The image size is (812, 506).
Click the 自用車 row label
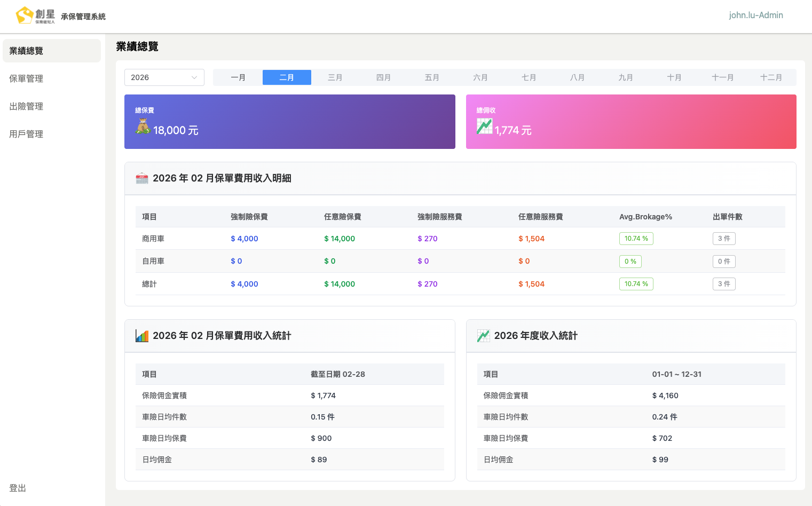pyautogui.click(x=153, y=262)
